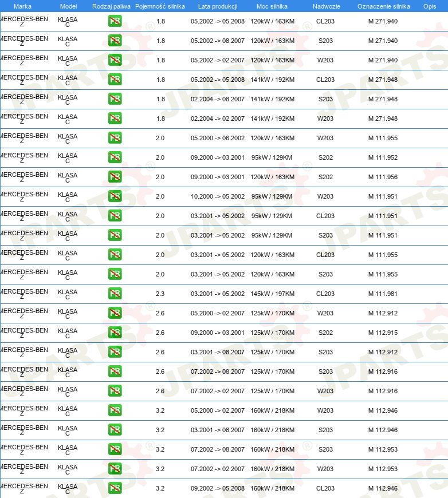Click production years 05.2000 -> 06.2002
This screenshot has height=498, width=448.
pyautogui.click(x=218, y=138)
